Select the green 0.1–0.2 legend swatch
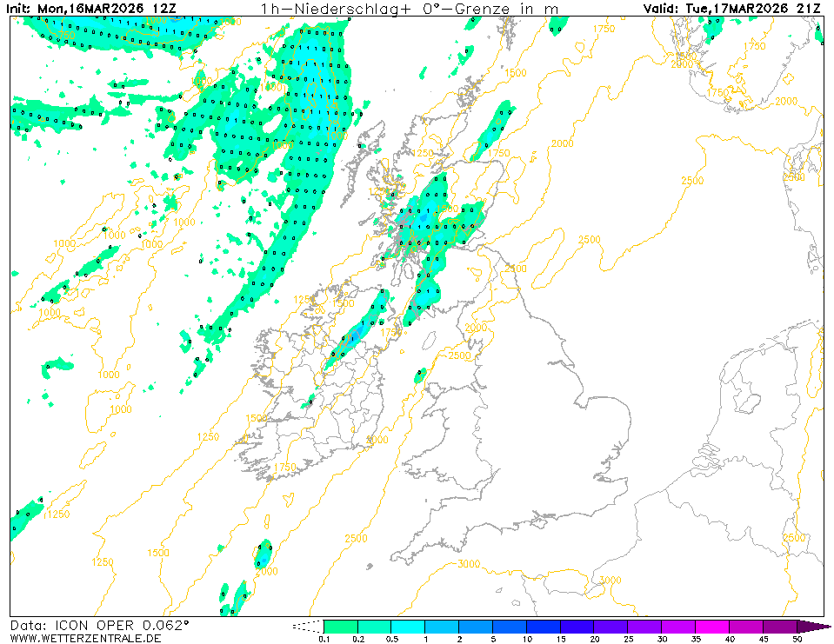This screenshot has width=834, height=644. tap(340, 626)
